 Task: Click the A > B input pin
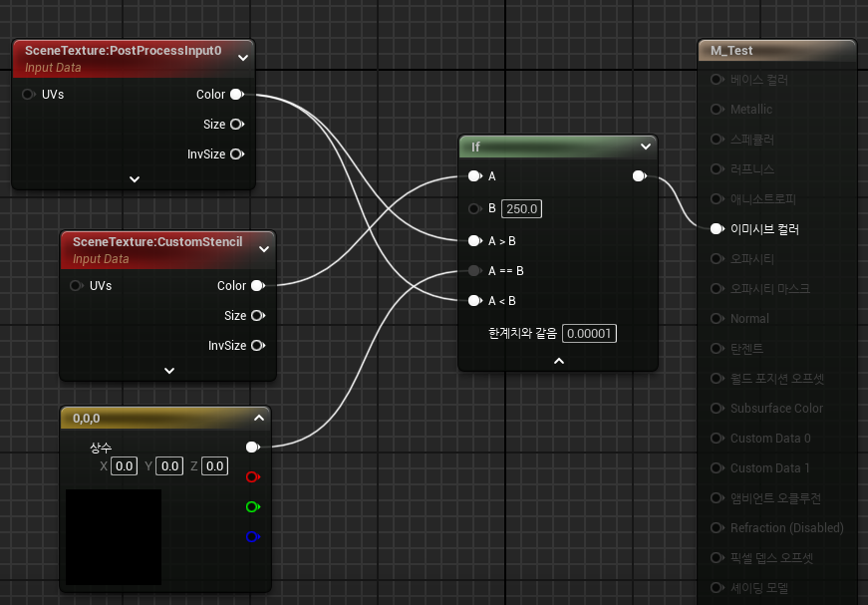(x=475, y=241)
